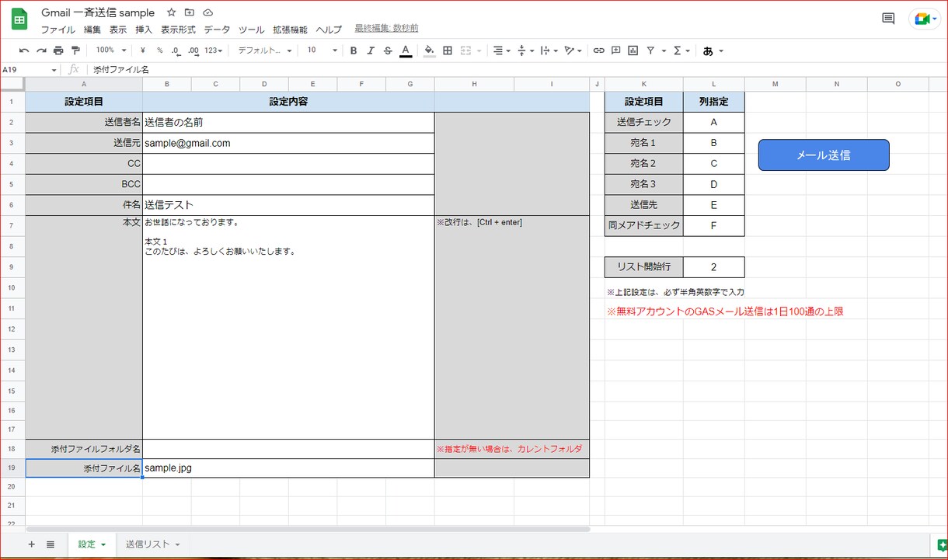Add a new sheet with plus
This screenshot has width=948, height=560.
coord(32,544)
